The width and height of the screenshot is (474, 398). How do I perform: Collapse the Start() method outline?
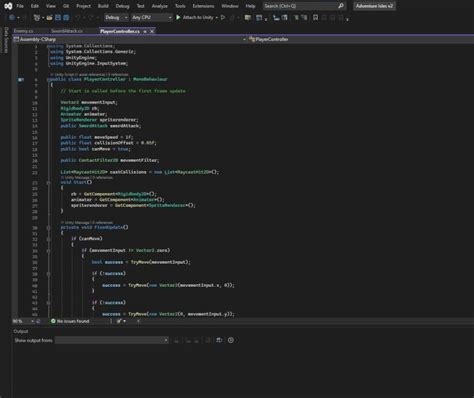pyautogui.click(x=48, y=183)
